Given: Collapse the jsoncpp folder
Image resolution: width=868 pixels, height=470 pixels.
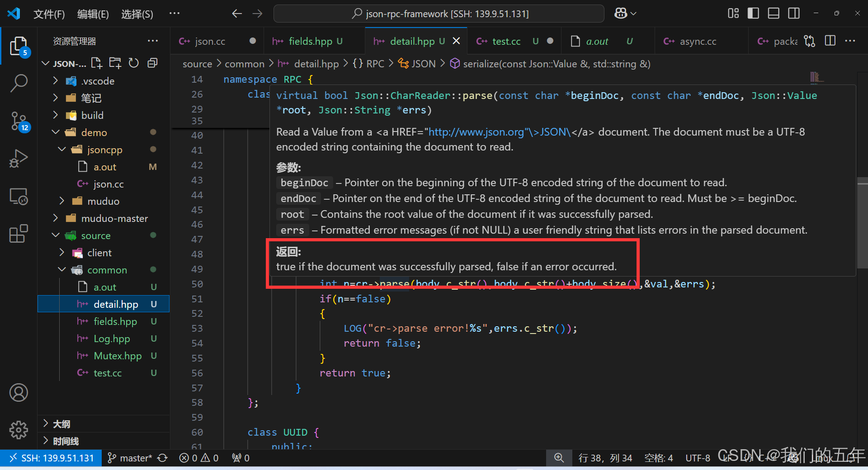Looking at the screenshot, I should (103, 150).
